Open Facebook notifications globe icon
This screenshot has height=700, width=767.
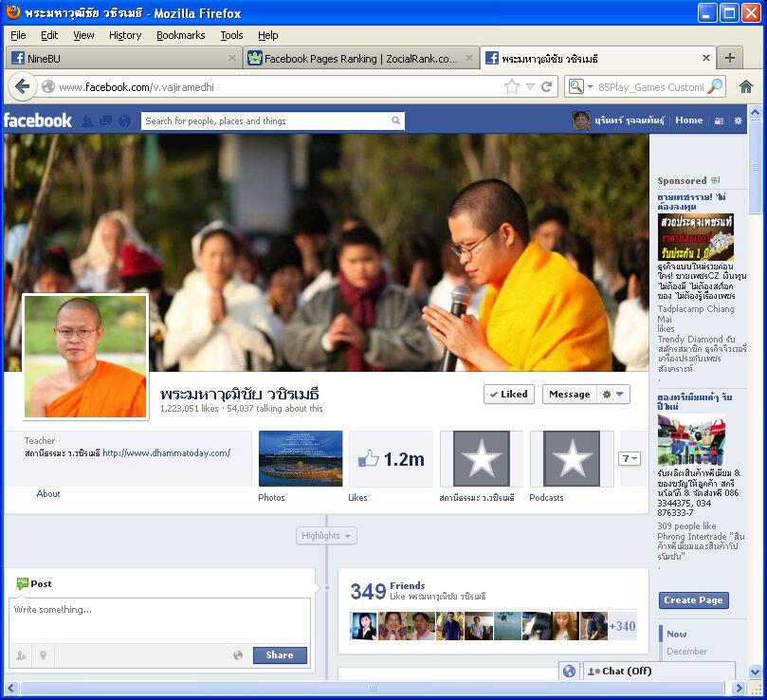124,121
